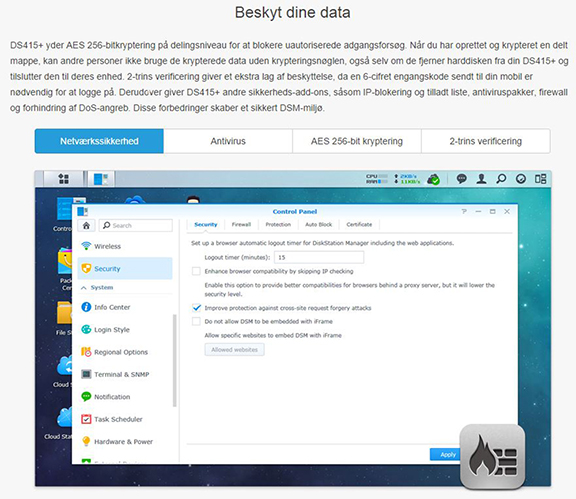The image size is (576, 499).
Task: Open the DSM main menu grid icon
Action: point(64,179)
